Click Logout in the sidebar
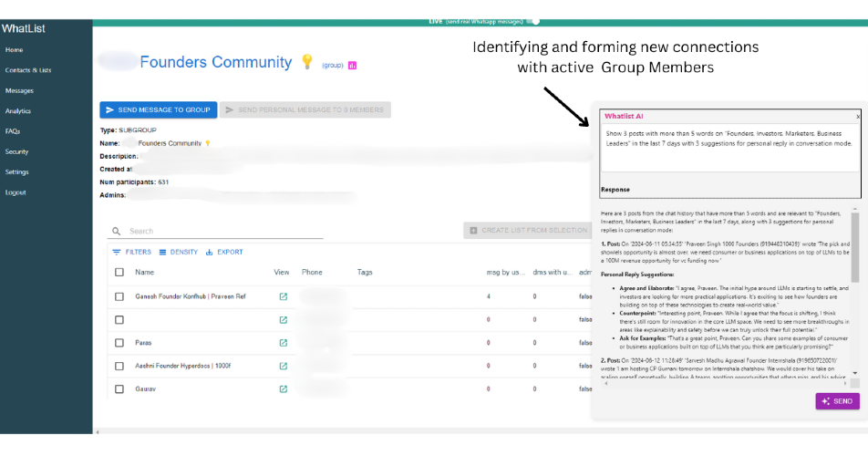The image size is (868, 456). coord(15,192)
